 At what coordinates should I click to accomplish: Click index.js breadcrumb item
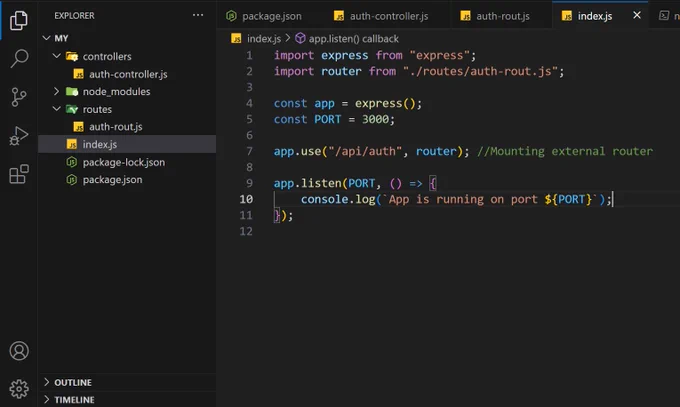[264, 39]
